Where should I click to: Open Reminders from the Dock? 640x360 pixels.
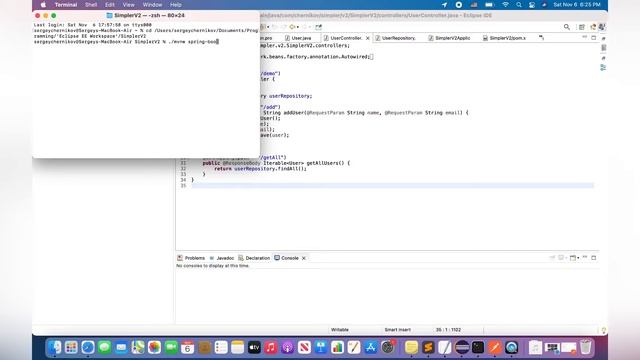(x=221, y=347)
